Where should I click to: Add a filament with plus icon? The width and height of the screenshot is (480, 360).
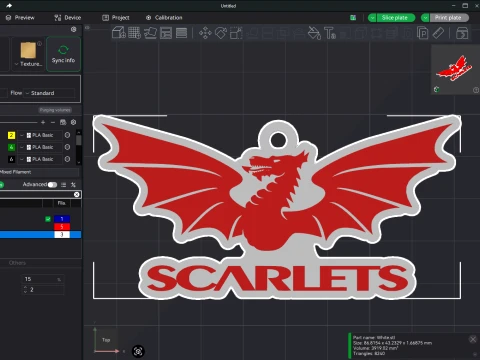click(43, 122)
